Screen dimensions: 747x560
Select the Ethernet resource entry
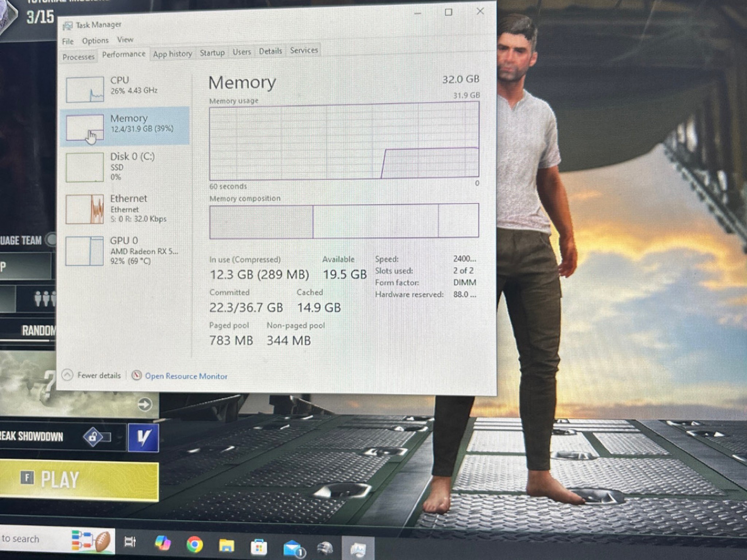(x=125, y=209)
